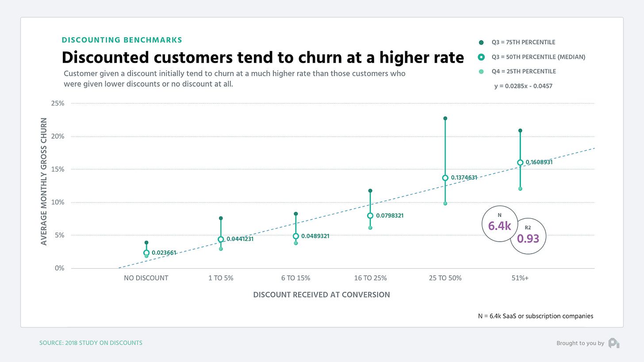This screenshot has height=362, width=644.
Task: Click the NO DISCOUNT axis label
Action: pos(146,278)
